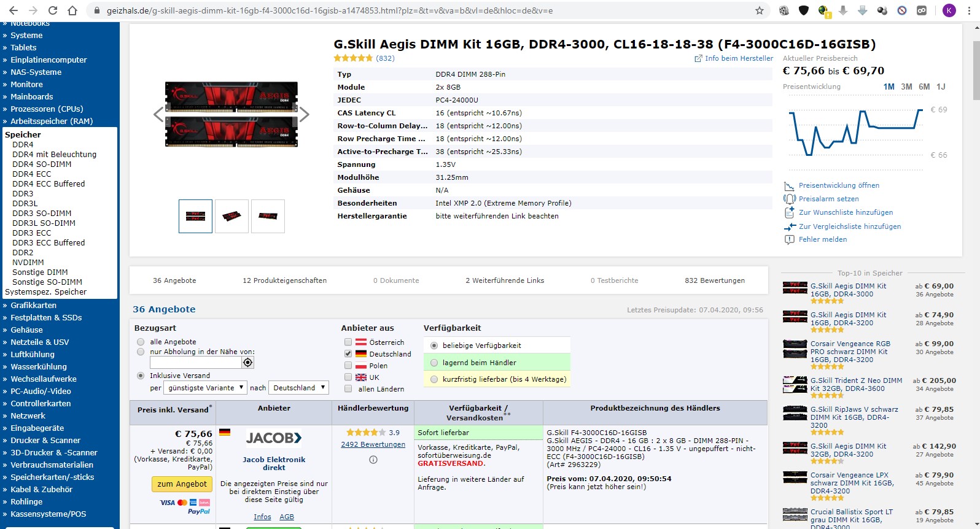Go forward in browser history
This screenshot has width=980, height=529.
click(x=33, y=10)
